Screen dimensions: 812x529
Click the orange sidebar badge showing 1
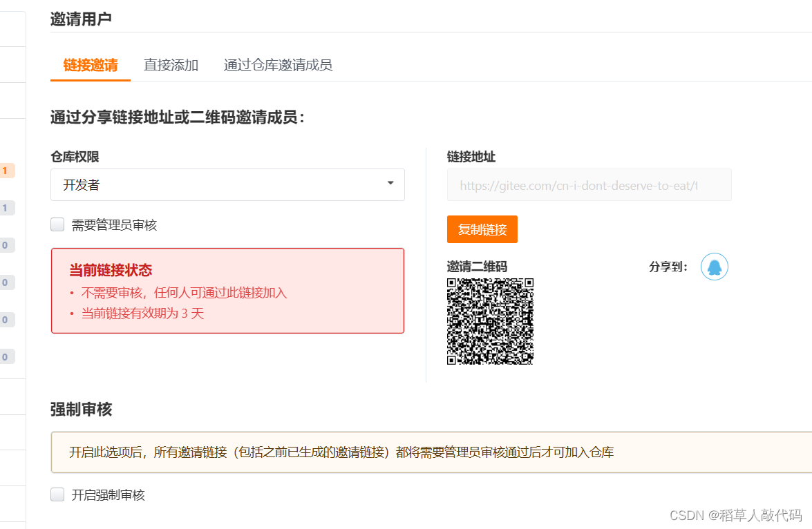coord(7,171)
